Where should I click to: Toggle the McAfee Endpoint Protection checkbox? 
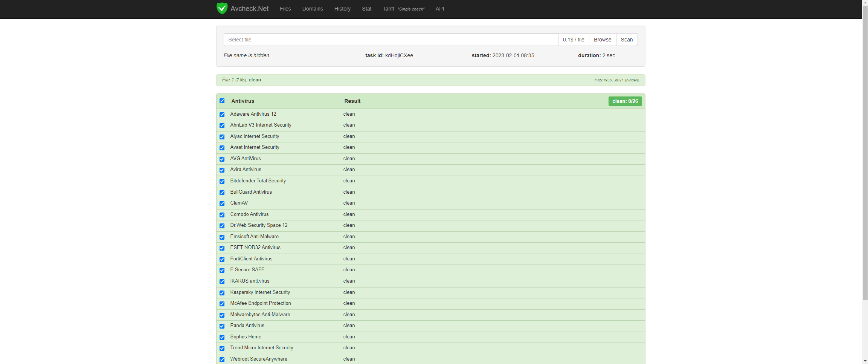click(x=222, y=304)
